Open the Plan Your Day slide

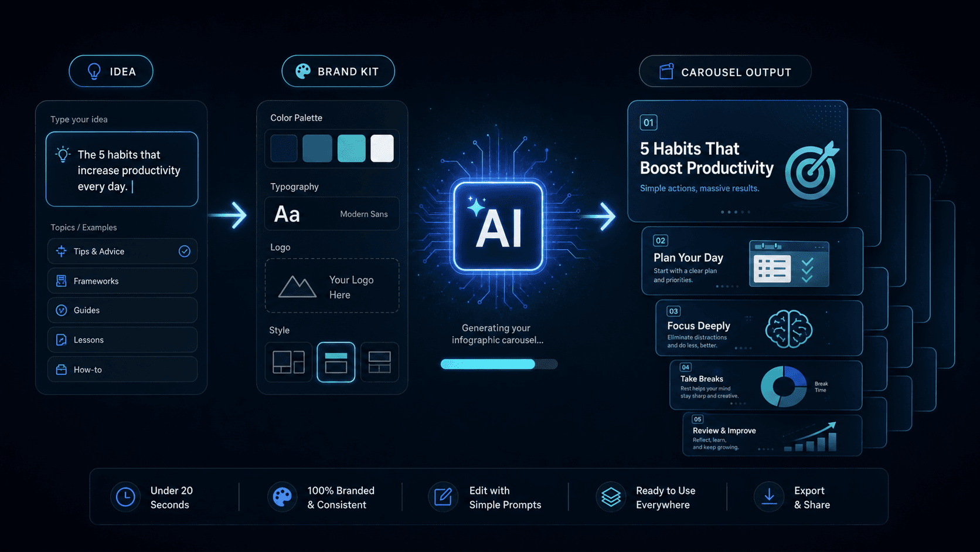click(x=752, y=262)
